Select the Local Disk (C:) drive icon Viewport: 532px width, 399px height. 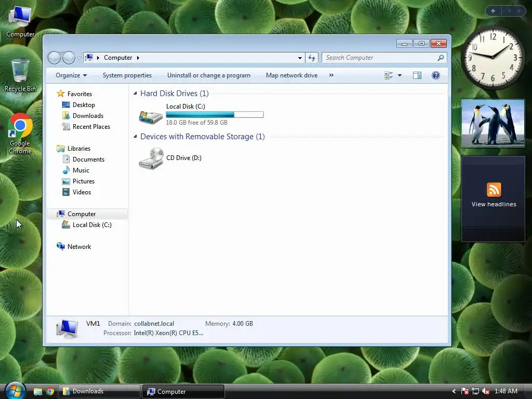coord(151,117)
